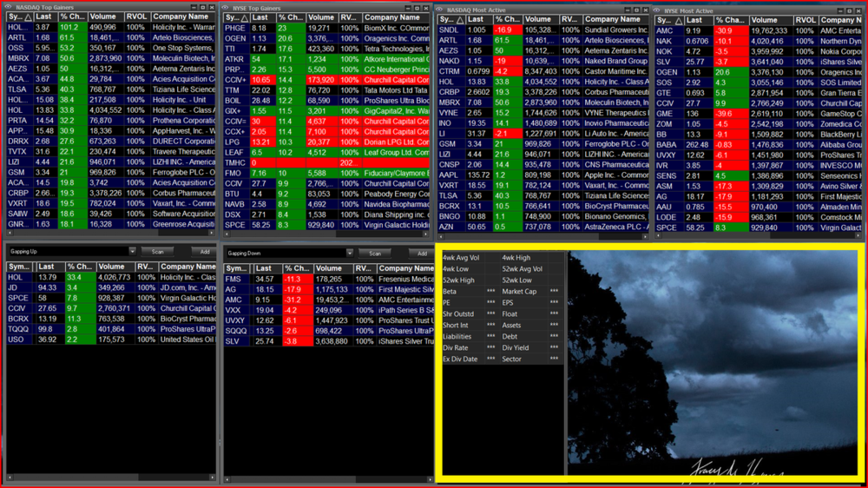
Task: Sort Gapping Down scanner by Volume header
Action: [332, 268]
